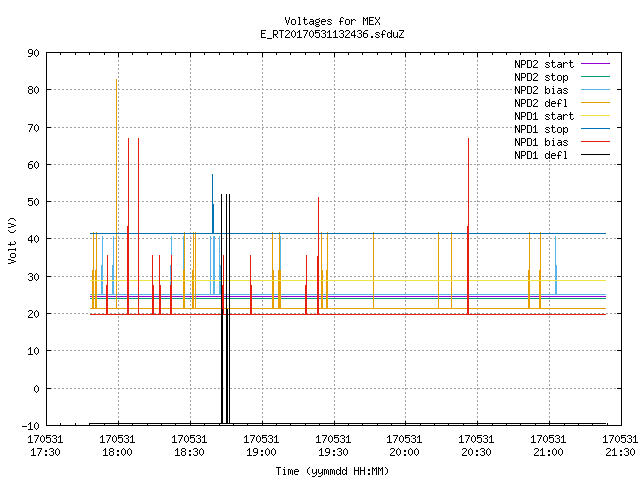Image resolution: width=640 pixels, height=480 pixels.
Task: Click the x-axis label 170531 17:30
Action: point(45,446)
